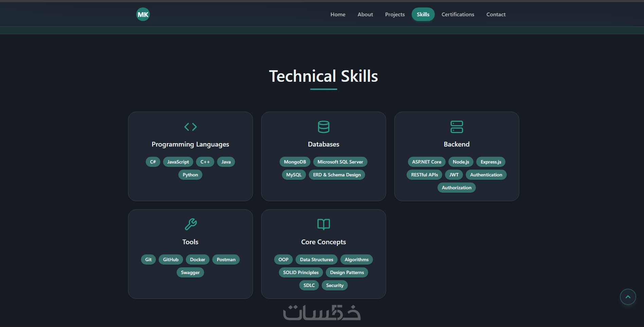This screenshot has width=644, height=327.
Task: Go to the Contact nav link
Action: (x=496, y=14)
